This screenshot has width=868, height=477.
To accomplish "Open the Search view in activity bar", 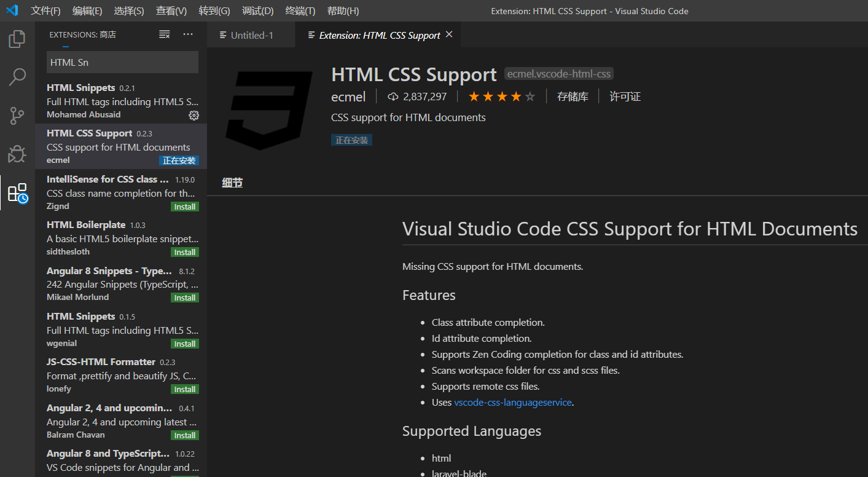I will coord(17,77).
